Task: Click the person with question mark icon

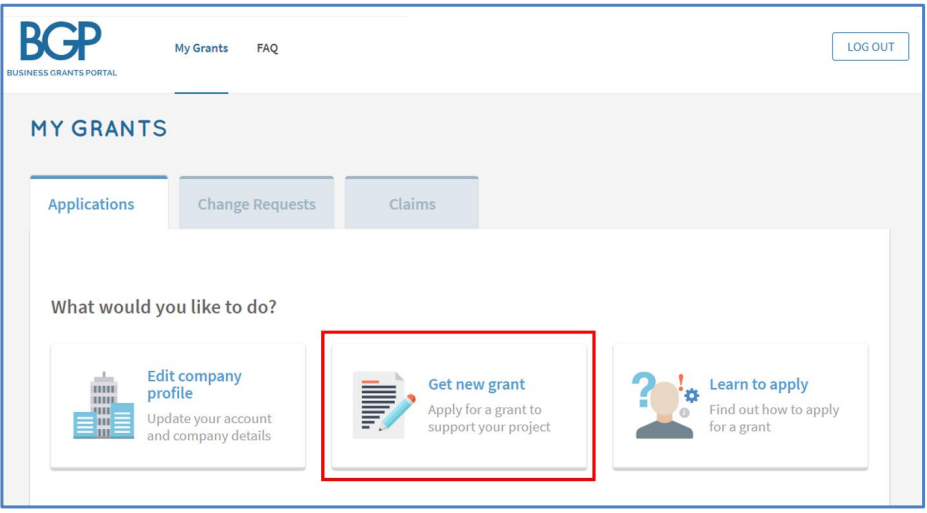Action: click(x=665, y=405)
